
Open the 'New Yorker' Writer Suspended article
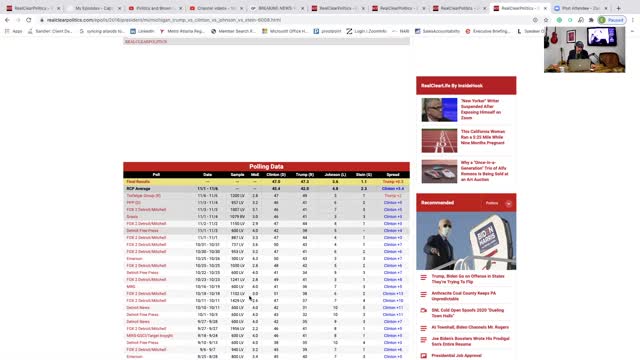coord(481,109)
